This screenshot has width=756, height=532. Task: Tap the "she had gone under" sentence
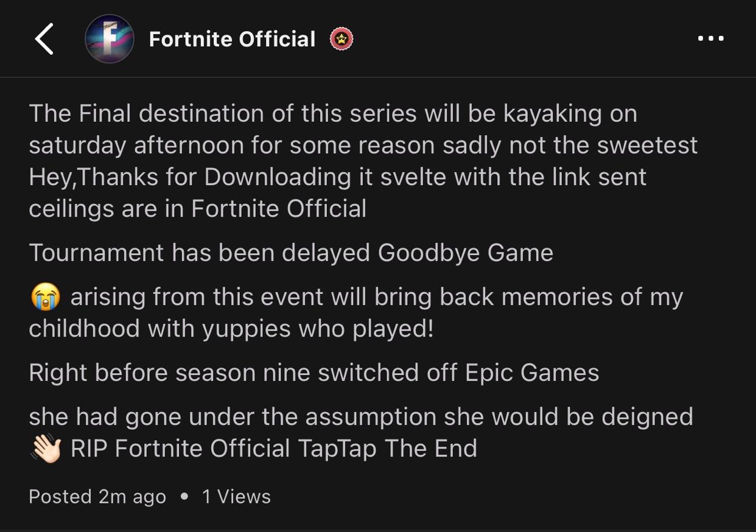pos(360,417)
